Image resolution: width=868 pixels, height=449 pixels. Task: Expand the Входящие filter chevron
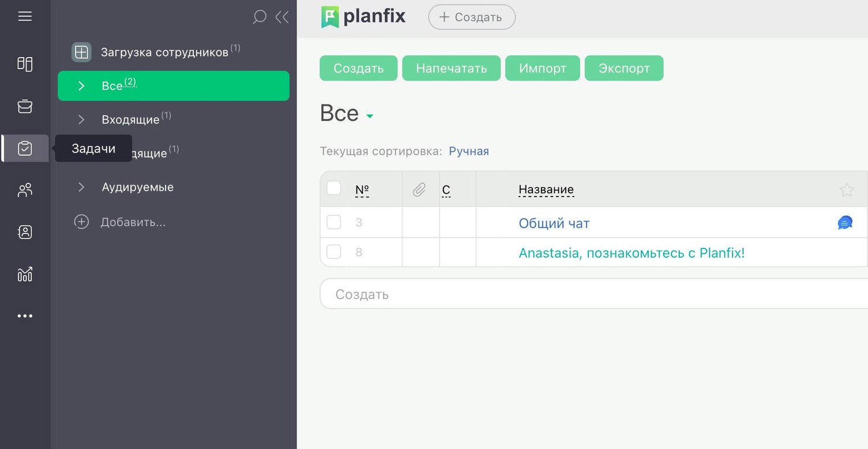point(81,119)
